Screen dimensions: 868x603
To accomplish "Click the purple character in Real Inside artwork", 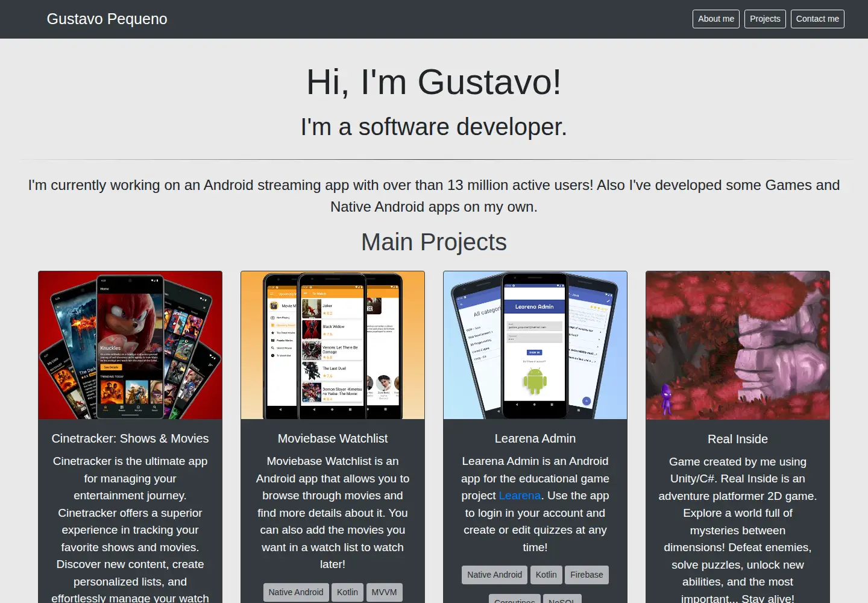I will pyautogui.click(x=666, y=399).
